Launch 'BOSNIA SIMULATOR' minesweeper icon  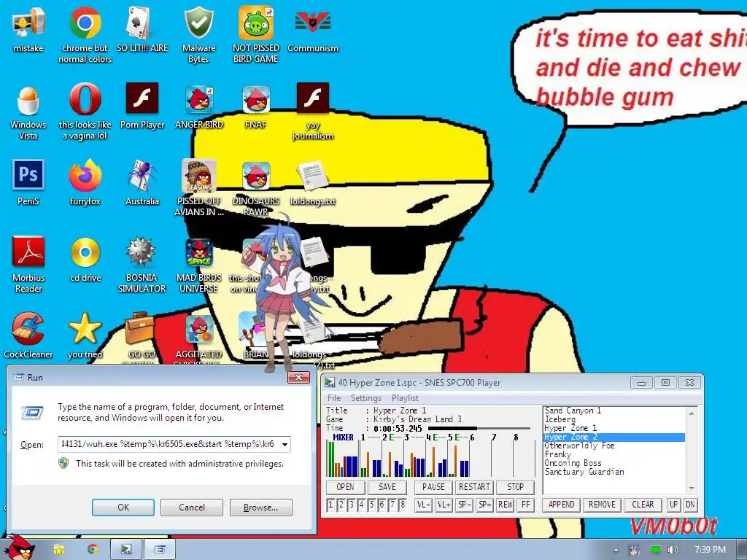pos(142,252)
